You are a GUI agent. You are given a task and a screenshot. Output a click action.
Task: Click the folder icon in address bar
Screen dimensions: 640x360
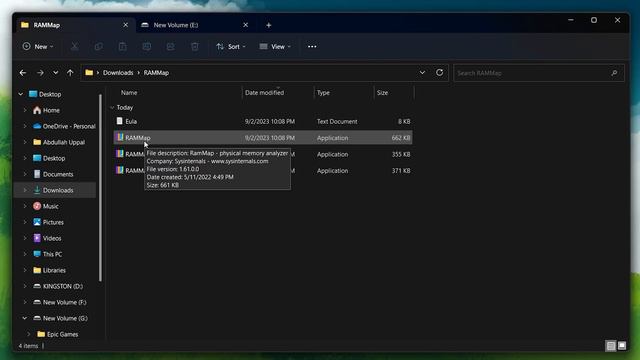click(x=89, y=73)
